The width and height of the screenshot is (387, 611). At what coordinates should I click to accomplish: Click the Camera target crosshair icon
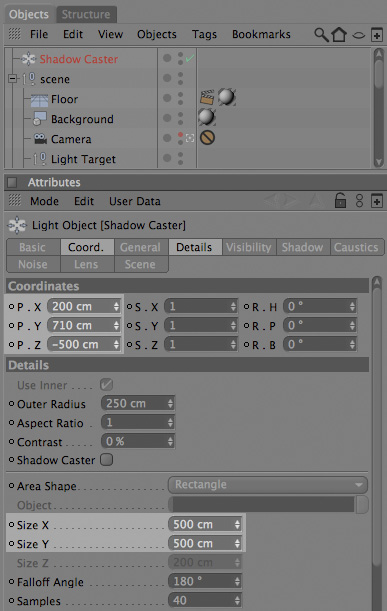190,138
